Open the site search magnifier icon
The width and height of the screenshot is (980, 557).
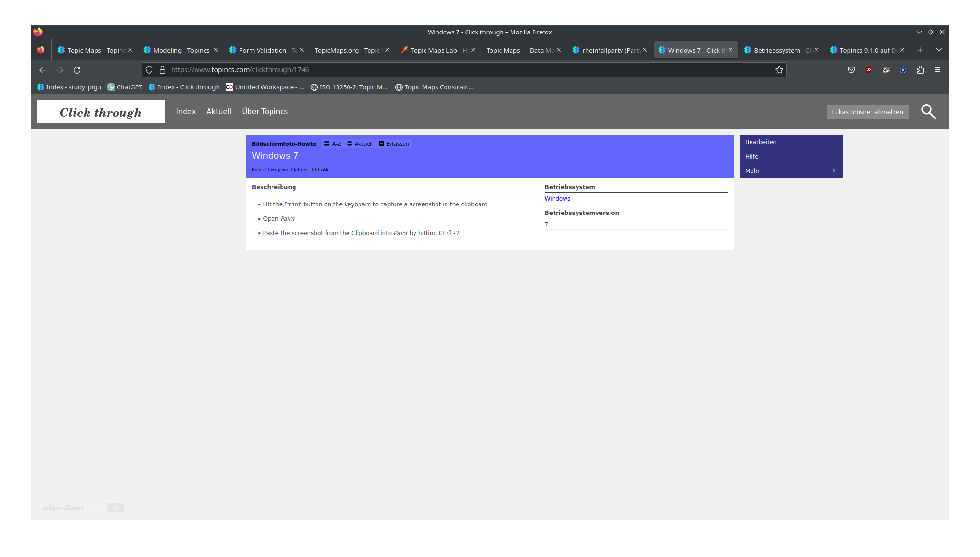[928, 112]
